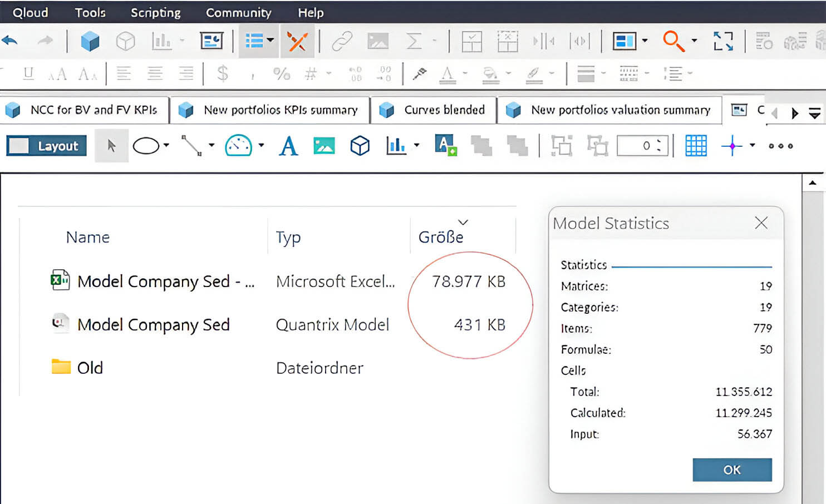This screenshot has width=826, height=504.
Task: Switch to the Curves blended tab
Action: [434, 110]
